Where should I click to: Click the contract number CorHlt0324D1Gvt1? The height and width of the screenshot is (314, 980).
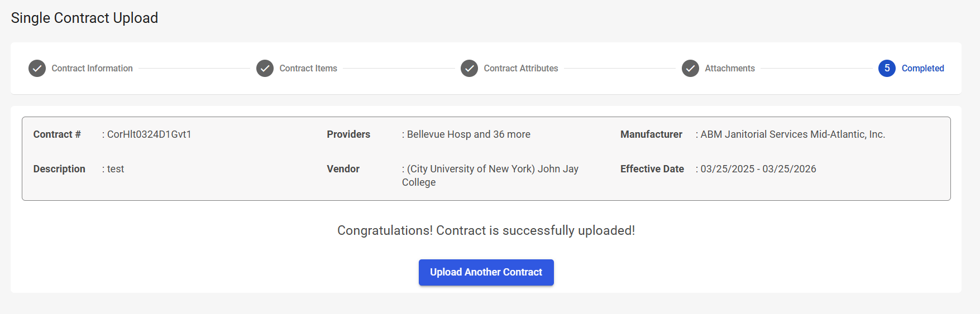tap(149, 134)
